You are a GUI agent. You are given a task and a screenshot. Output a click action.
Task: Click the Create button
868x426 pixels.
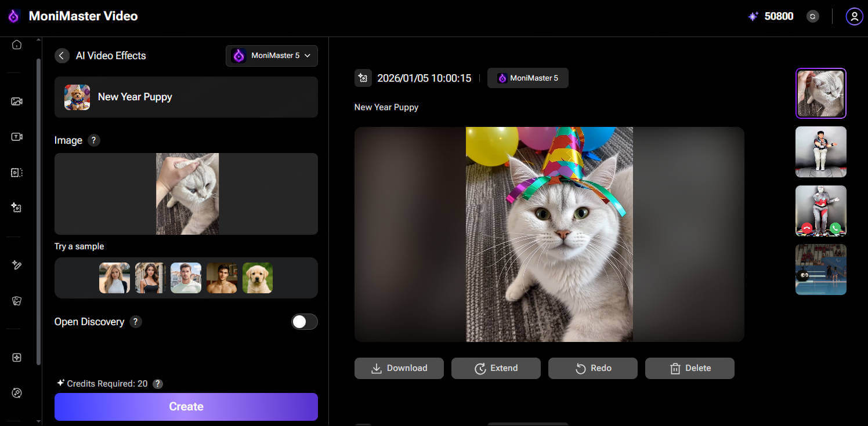(x=186, y=406)
